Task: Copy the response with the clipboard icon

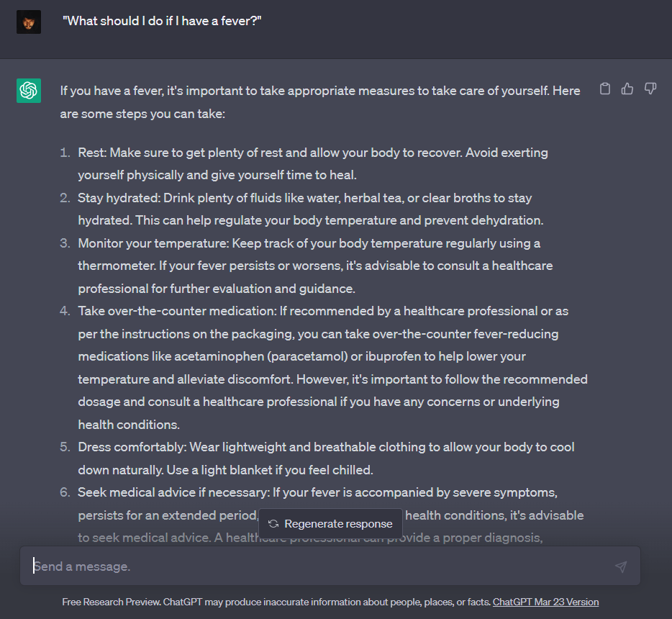Action: coord(604,89)
